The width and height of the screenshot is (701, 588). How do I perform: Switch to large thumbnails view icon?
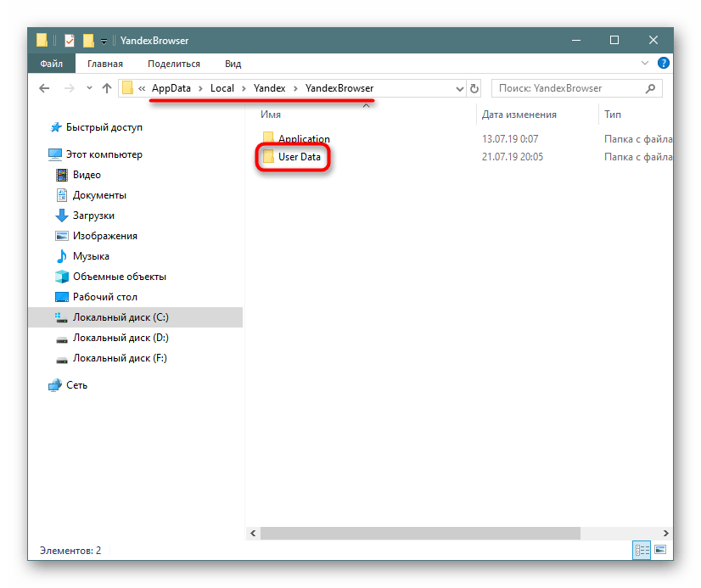click(x=661, y=550)
